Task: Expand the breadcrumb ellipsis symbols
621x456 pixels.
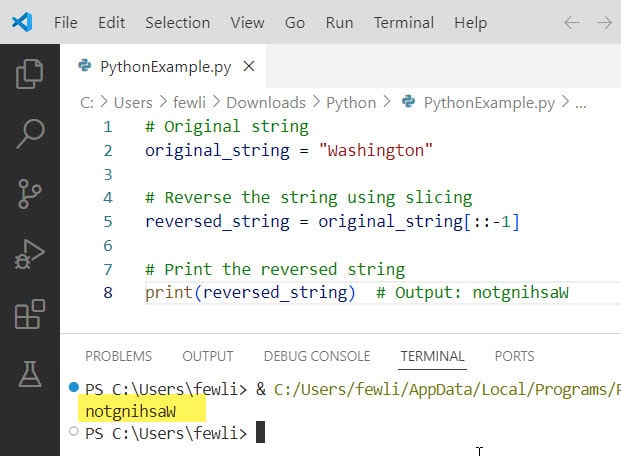Action: [x=581, y=104]
